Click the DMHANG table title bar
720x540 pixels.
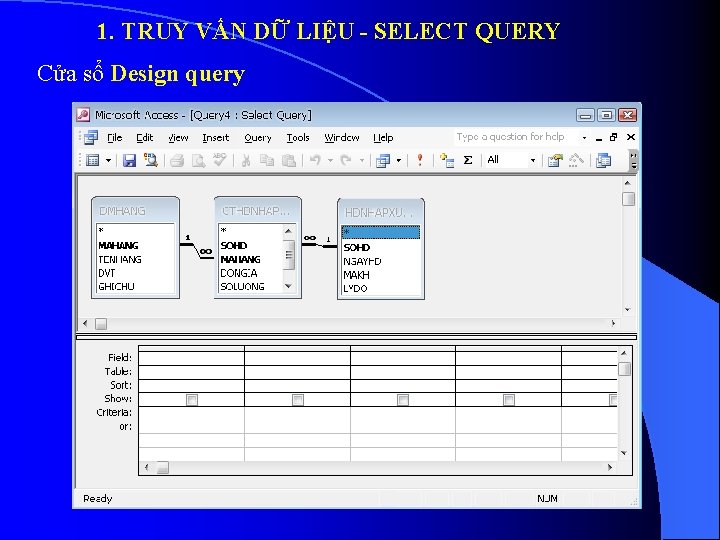135,210
